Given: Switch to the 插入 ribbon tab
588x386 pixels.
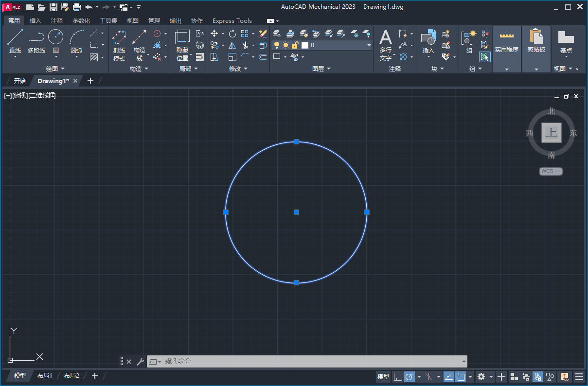Looking at the screenshot, I should click(x=35, y=20).
